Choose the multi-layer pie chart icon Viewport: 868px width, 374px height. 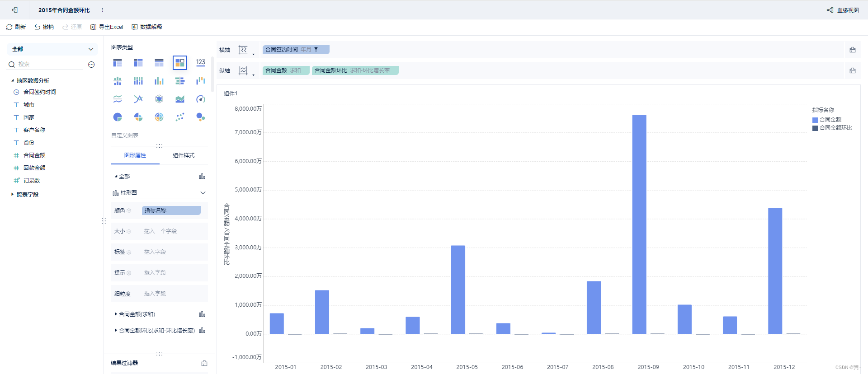coord(159,117)
